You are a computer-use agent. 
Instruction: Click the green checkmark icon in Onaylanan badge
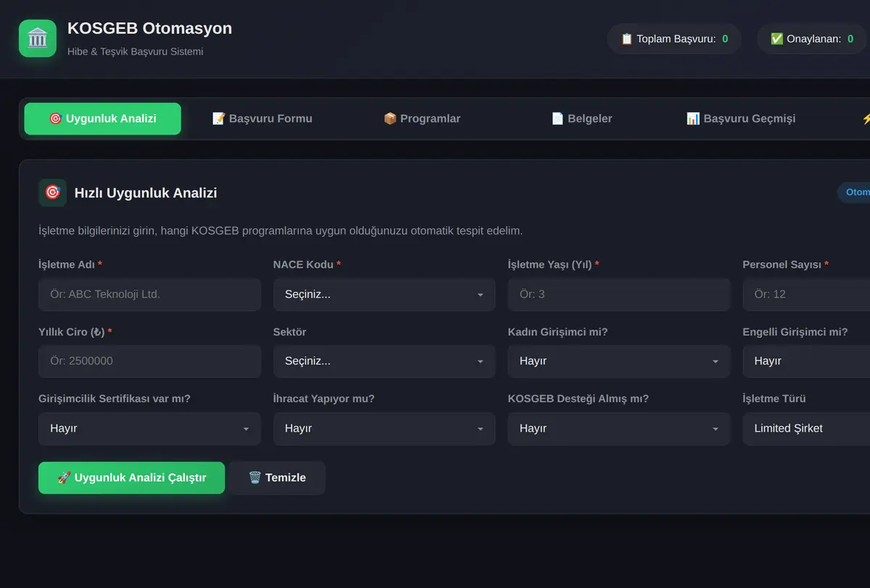tap(777, 39)
